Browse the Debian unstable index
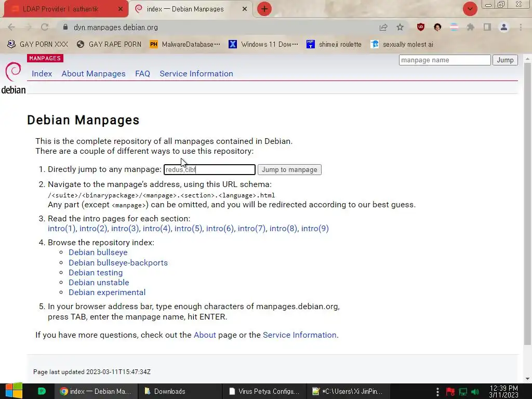The width and height of the screenshot is (532, 399). (99, 282)
